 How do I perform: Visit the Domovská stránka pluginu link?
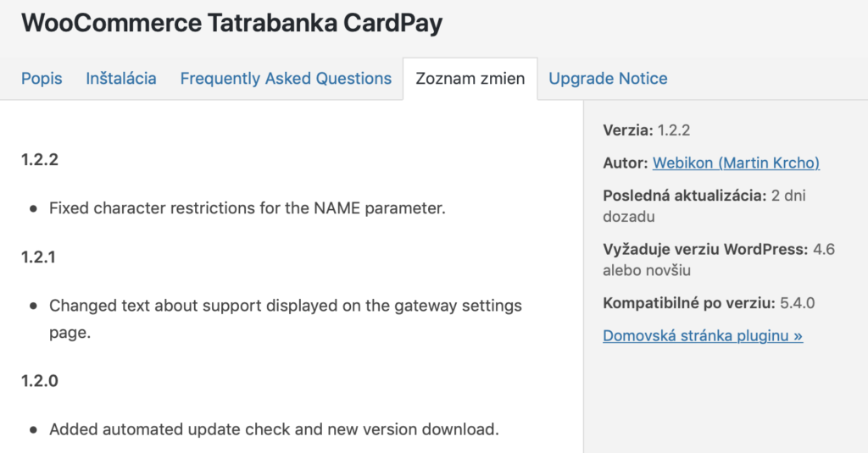click(x=703, y=336)
